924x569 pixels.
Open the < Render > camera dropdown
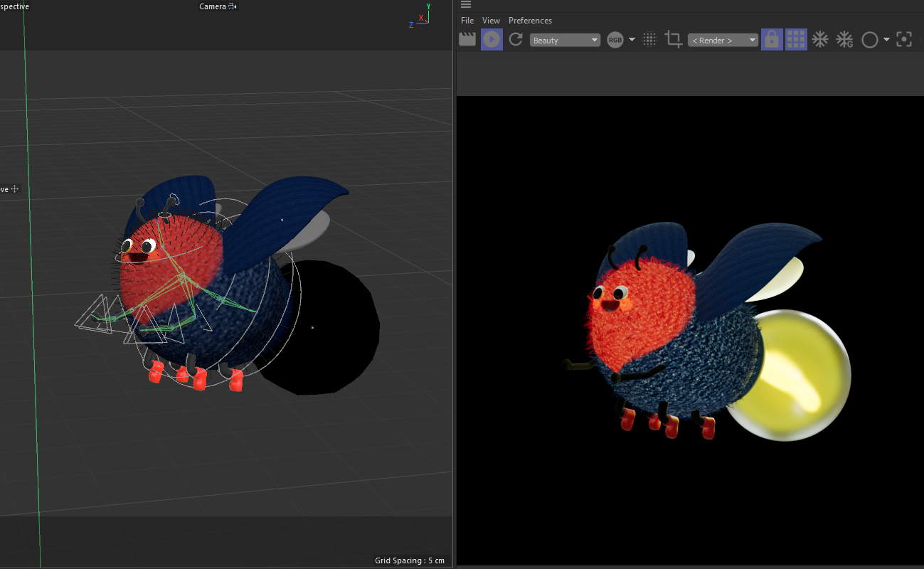point(723,41)
